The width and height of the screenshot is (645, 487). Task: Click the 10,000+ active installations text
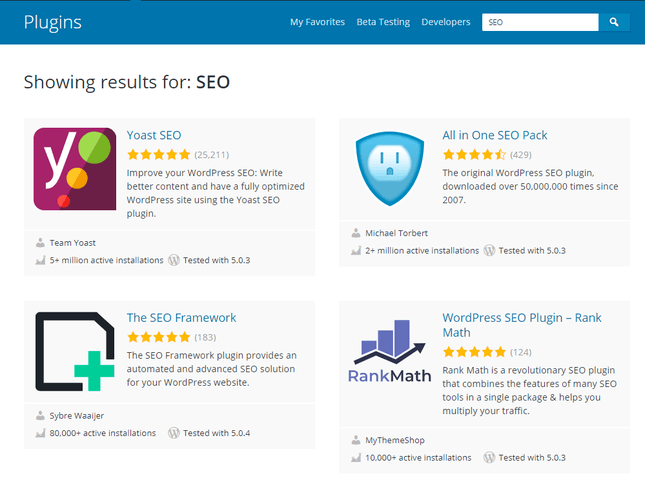click(x=418, y=458)
